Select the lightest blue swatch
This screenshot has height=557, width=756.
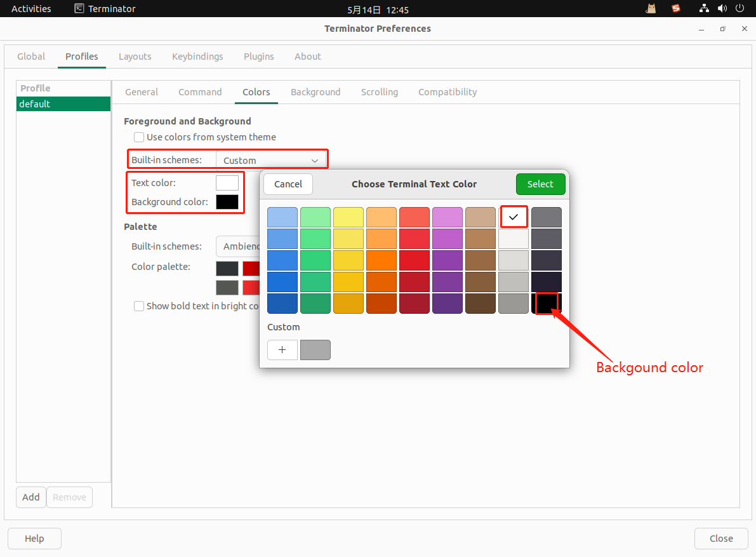pos(282,217)
